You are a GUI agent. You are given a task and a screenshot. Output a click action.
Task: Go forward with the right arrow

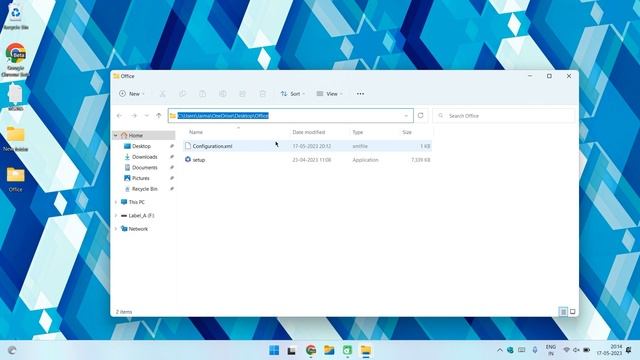134,116
